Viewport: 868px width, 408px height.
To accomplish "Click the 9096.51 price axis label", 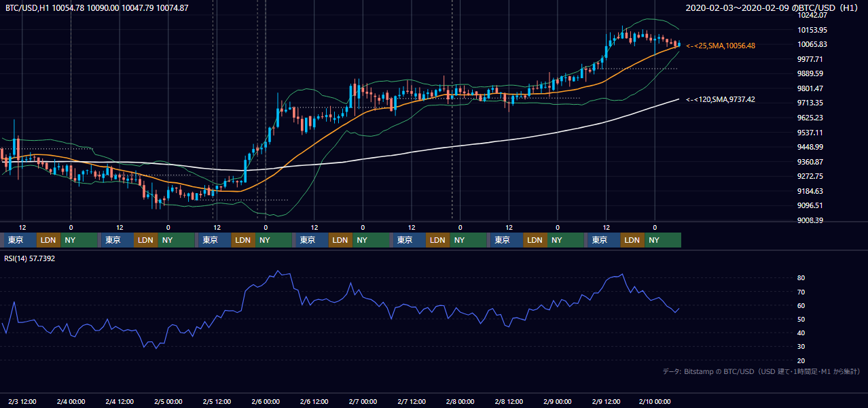I will [x=811, y=205].
